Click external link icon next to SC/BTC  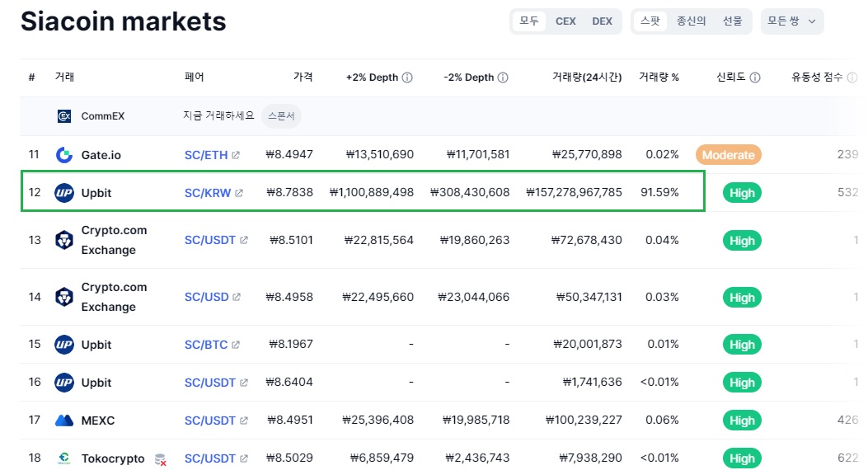point(236,345)
